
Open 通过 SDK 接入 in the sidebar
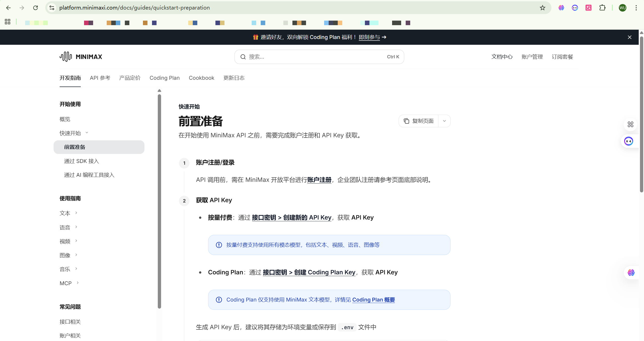pyautogui.click(x=81, y=161)
